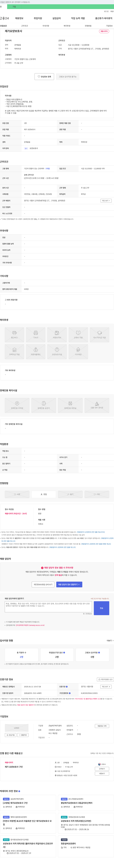
Task: Click info icon beside 빅데이터 추천 정보
Action: 19,791
